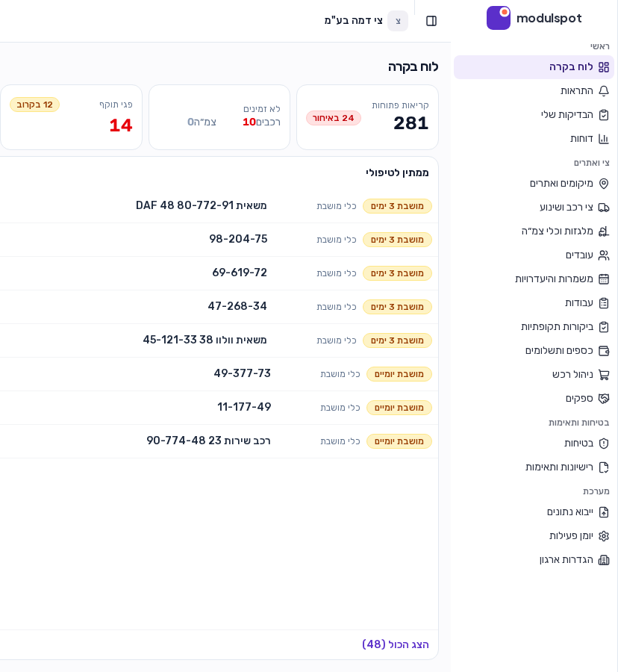This screenshot has height=672, width=618.
Task: Select the location pin icon מיקומים ואתרים
Action: tap(603, 184)
